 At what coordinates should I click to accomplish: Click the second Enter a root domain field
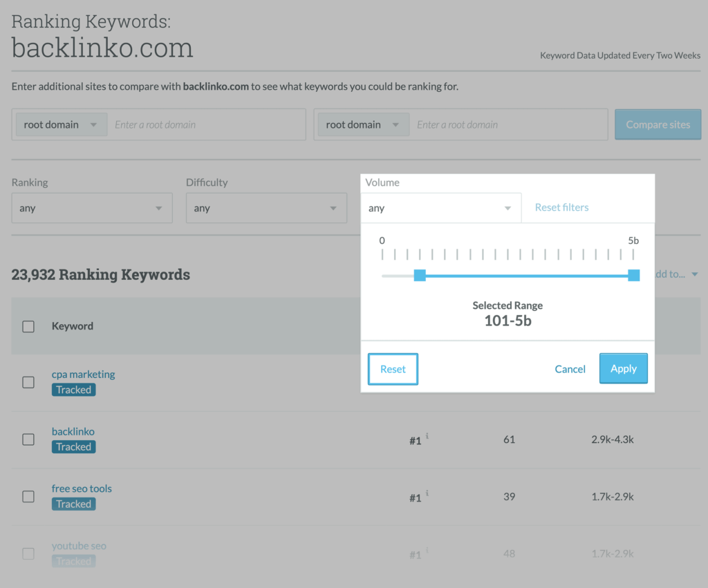[508, 125]
